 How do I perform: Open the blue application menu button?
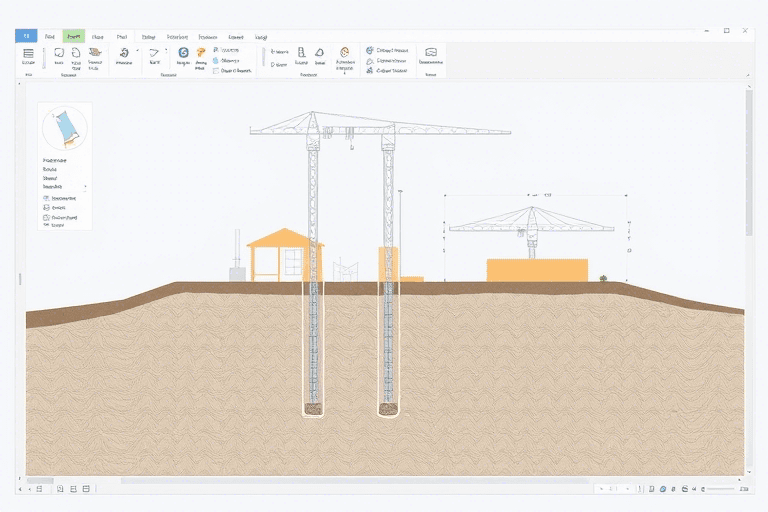tap(26, 36)
